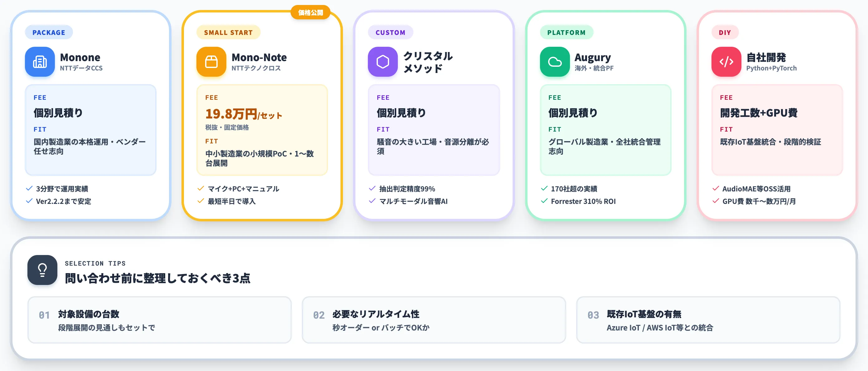Click checkmark next to 抽出判定精度99%

372,188
